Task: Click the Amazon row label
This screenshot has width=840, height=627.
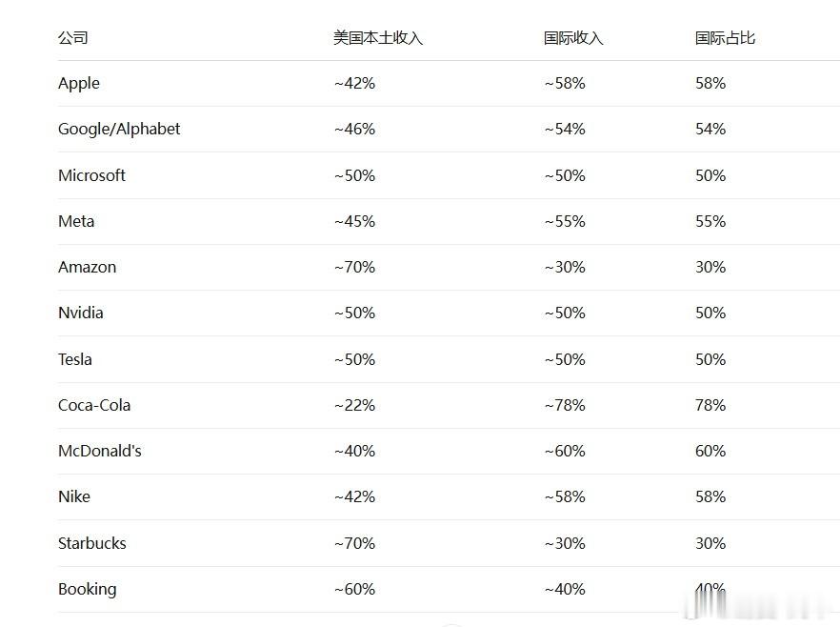Action: (87, 267)
